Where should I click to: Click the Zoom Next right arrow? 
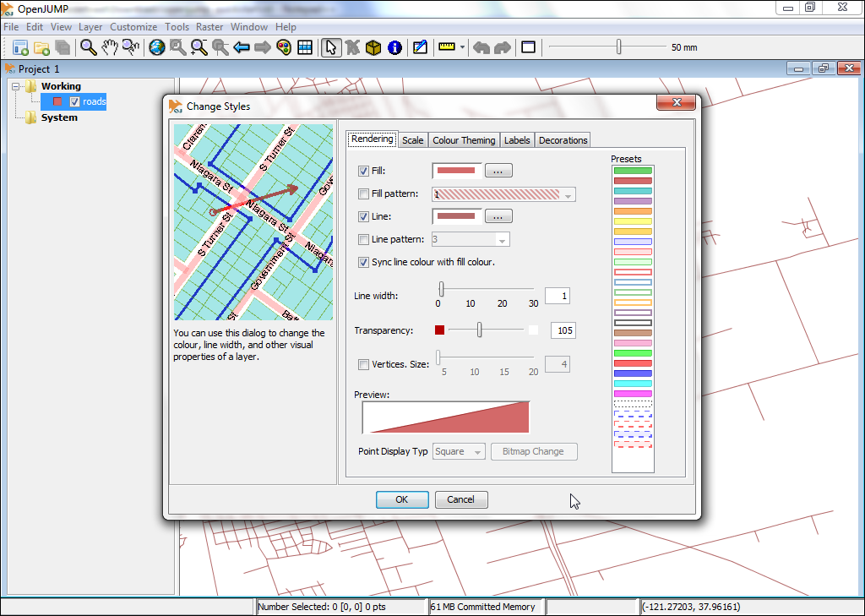[263, 47]
